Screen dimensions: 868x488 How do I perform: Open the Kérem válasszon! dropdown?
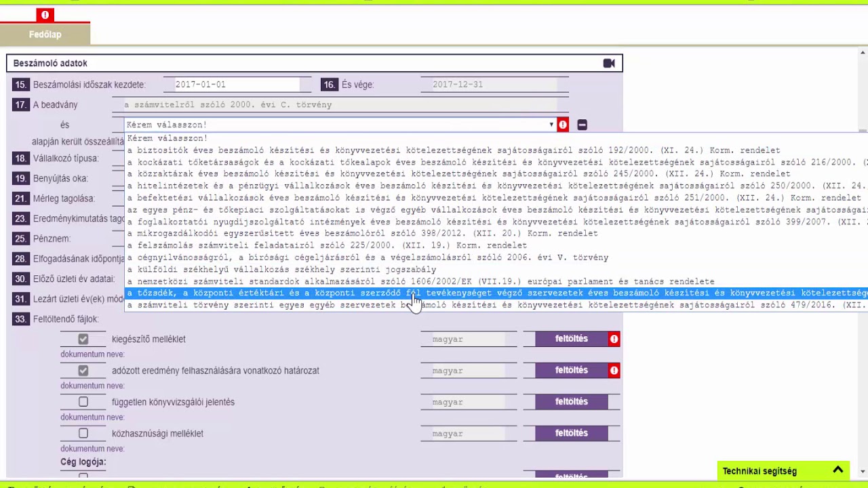(x=340, y=125)
